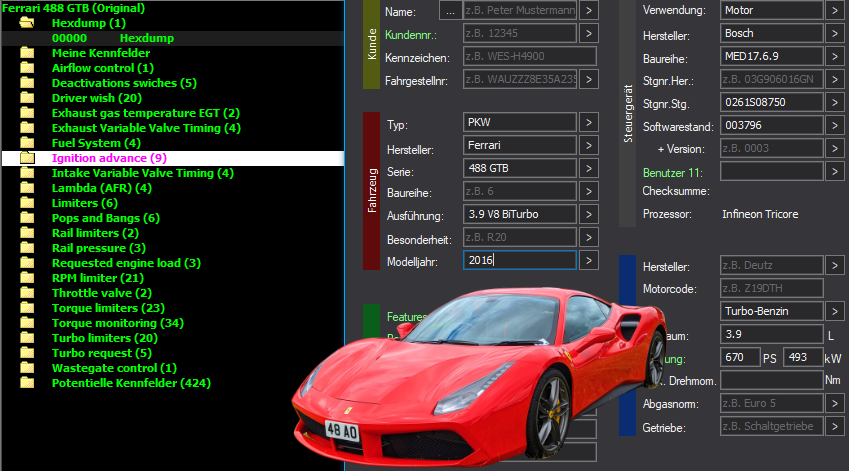Image resolution: width=849 pixels, height=471 pixels.
Task: Open the Stgnr.Stg. 0261S08750 arrow button
Action: [x=834, y=102]
